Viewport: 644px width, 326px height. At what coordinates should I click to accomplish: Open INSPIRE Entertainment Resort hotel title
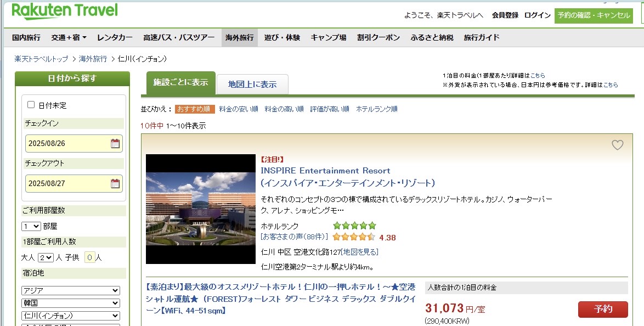click(347, 177)
